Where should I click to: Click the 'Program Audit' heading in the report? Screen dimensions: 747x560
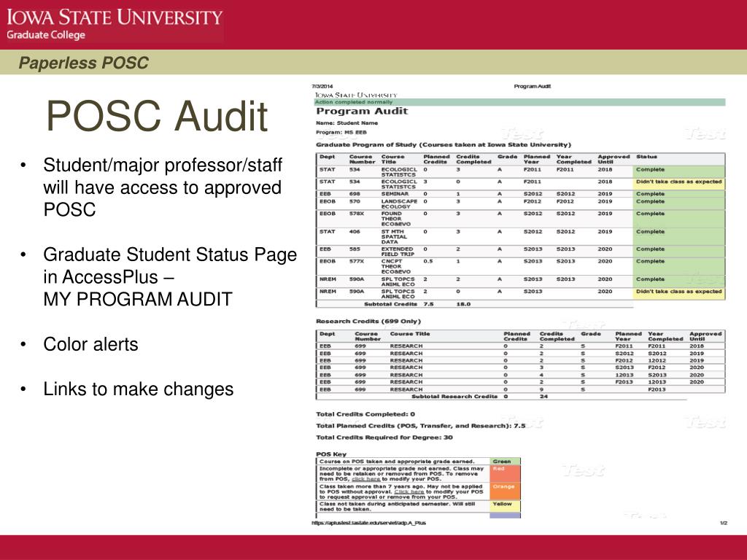tap(362, 111)
